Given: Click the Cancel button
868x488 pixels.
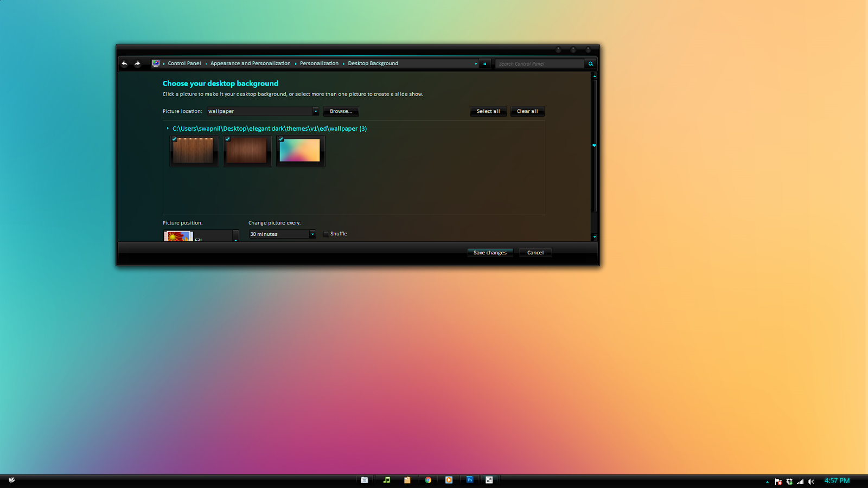Looking at the screenshot, I should (x=535, y=253).
